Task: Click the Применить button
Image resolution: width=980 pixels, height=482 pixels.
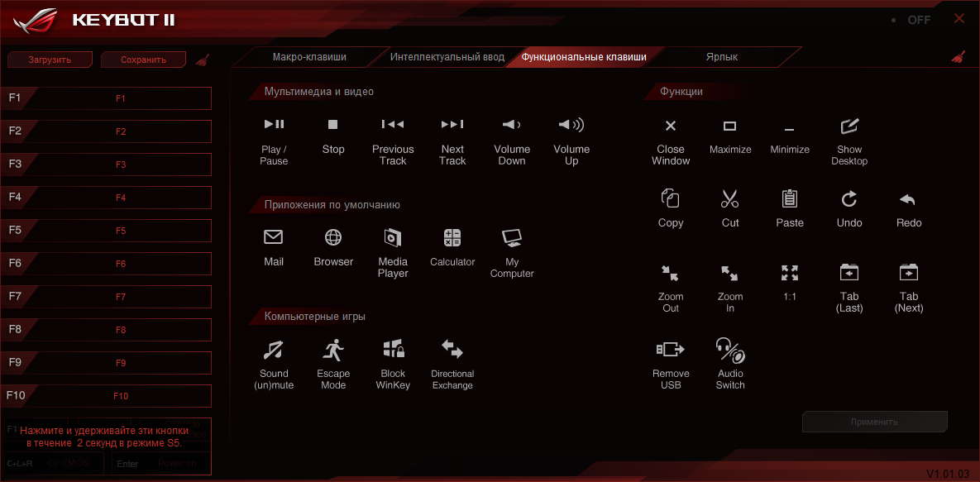Action: pos(875,422)
